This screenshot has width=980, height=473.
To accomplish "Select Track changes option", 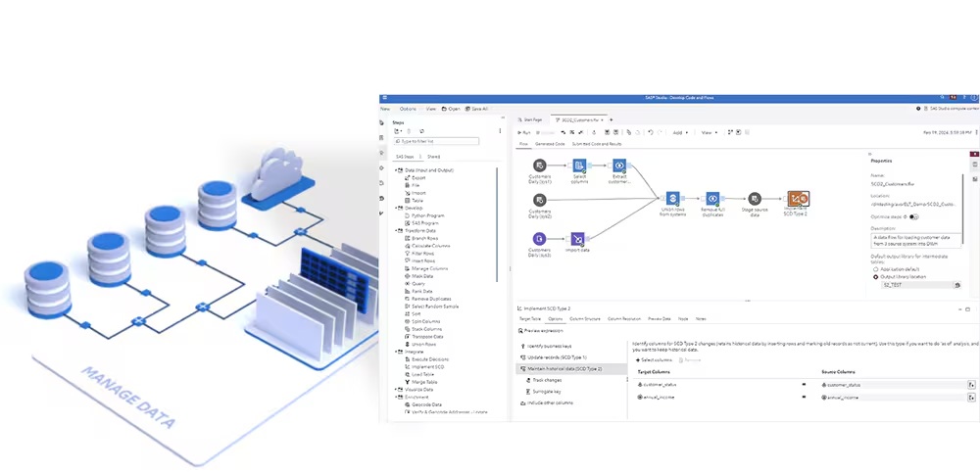I will coord(544,380).
